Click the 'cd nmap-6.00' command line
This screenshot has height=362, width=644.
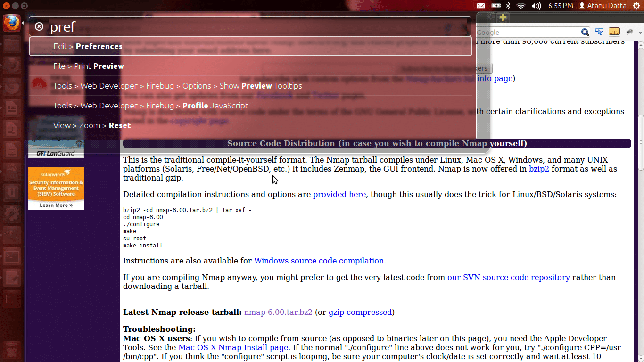tap(143, 217)
